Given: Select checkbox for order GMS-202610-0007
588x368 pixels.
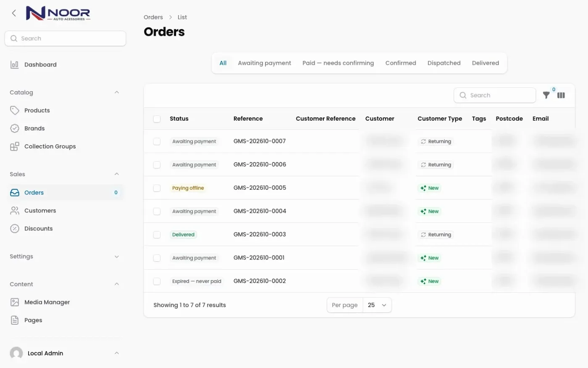Looking at the screenshot, I should pos(157,142).
